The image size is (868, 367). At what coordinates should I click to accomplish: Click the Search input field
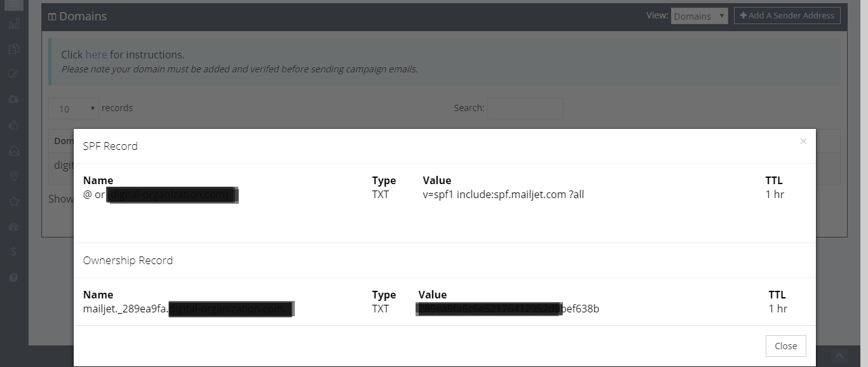tap(525, 109)
